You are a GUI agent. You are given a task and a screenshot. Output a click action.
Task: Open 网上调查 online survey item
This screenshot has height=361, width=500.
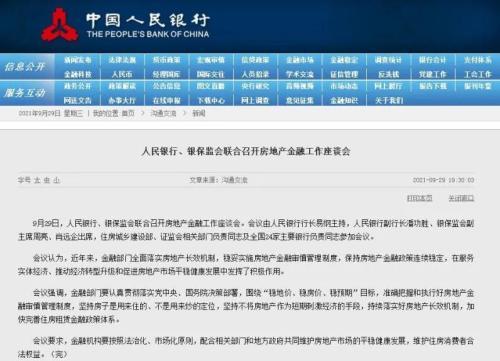tap(255, 100)
